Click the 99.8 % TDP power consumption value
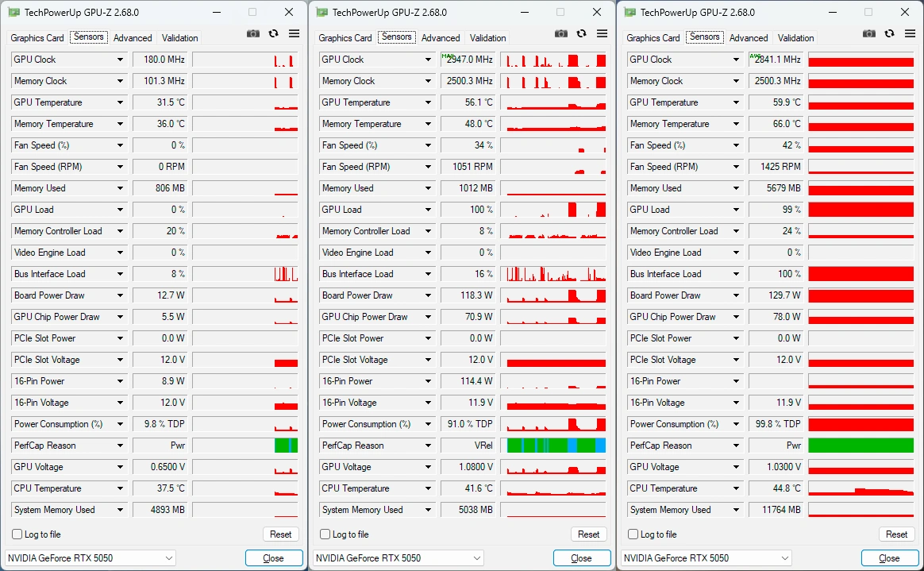This screenshot has width=924, height=571. [x=776, y=424]
